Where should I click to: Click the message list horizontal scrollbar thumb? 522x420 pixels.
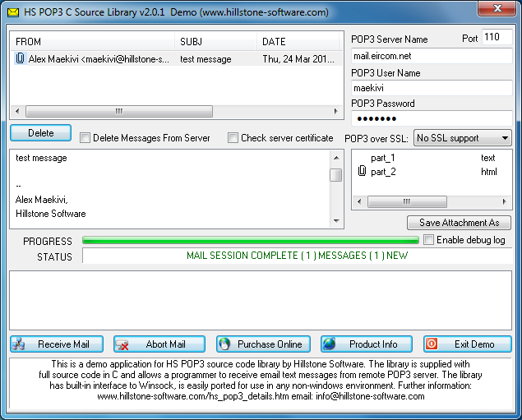point(119,111)
